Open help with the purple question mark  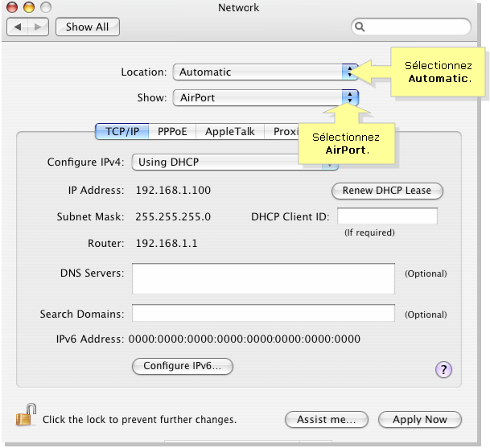pos(443,369)
